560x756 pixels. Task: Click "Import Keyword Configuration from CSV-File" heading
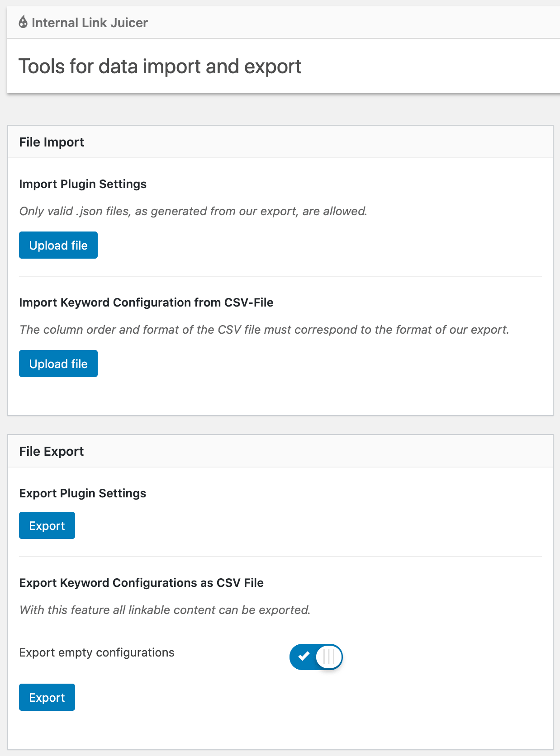[146, 302]
